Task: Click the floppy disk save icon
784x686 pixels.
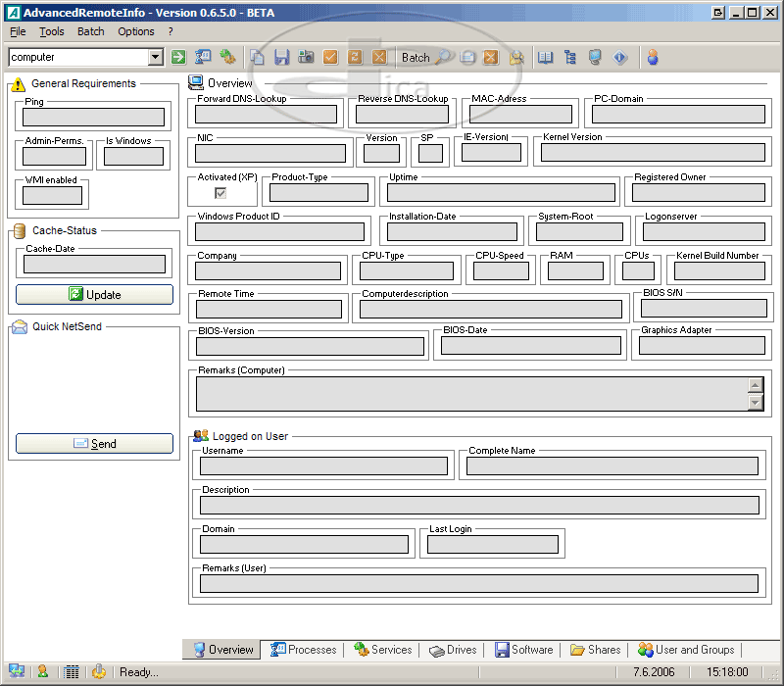Action: pos(281,58)
